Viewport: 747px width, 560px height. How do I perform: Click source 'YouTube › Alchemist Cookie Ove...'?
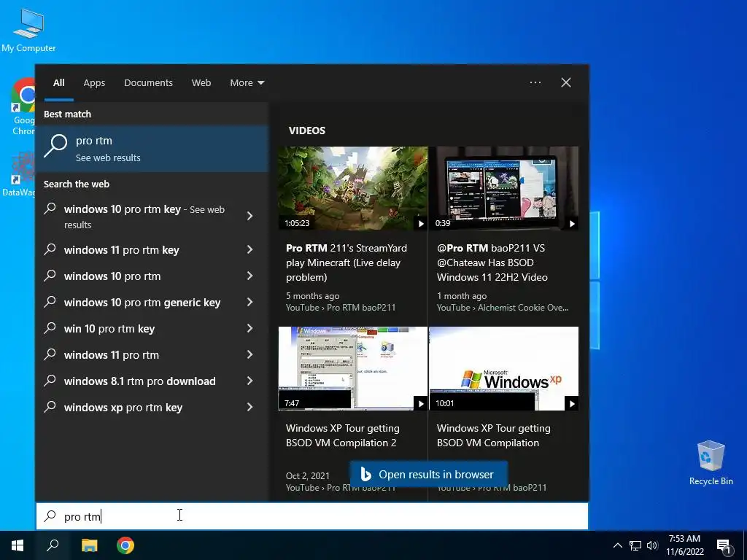click(x=503, y=308)
